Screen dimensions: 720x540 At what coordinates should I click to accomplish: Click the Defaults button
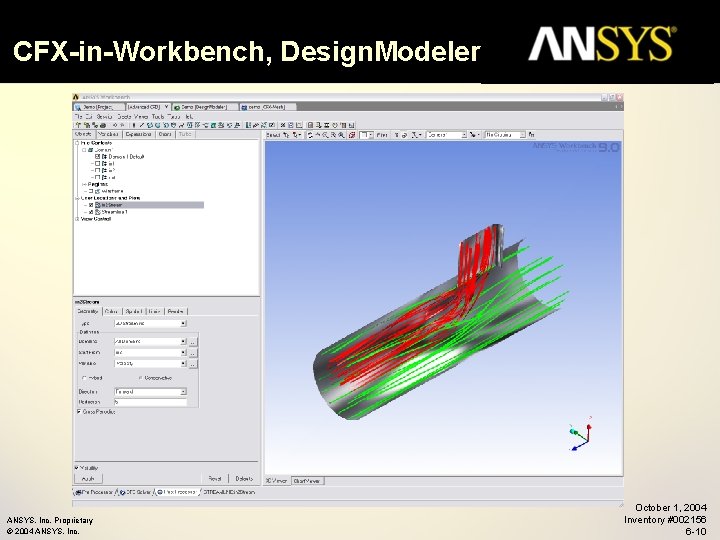(x=244, y=478)
